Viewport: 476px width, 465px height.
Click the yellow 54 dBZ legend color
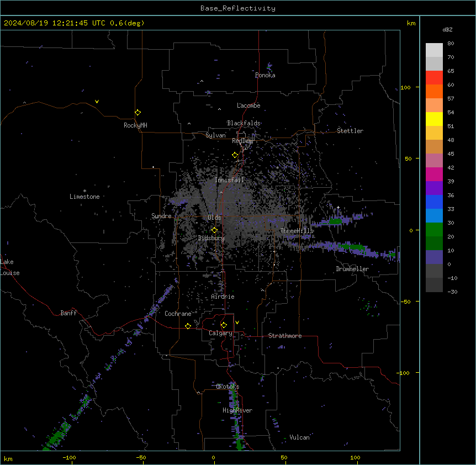click(x=434, y=119)
